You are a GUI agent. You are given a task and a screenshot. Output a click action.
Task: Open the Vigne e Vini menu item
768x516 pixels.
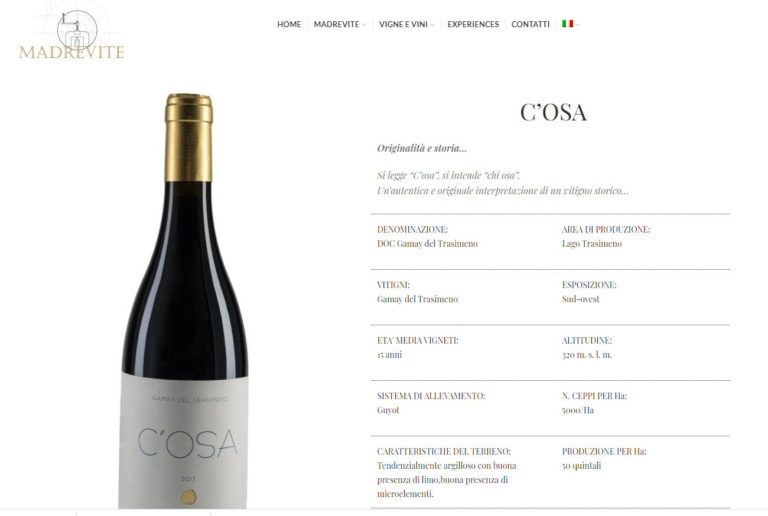coord(403,24)
